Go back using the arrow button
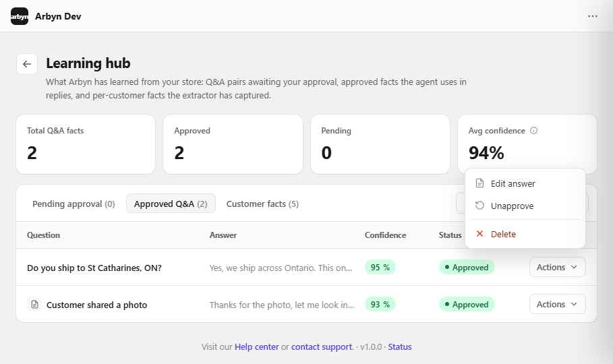The width and height of the screenshot is (613, 364). point(27,64)
